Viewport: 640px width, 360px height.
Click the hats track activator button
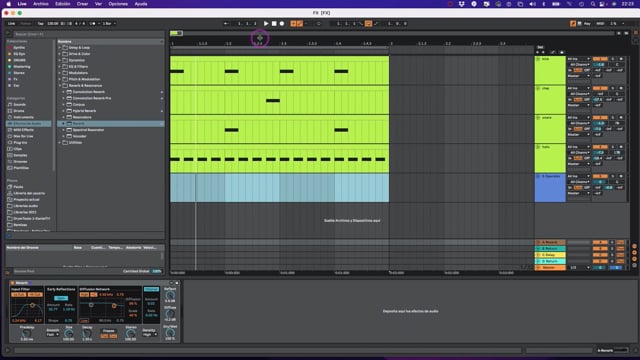click(600, 147)
